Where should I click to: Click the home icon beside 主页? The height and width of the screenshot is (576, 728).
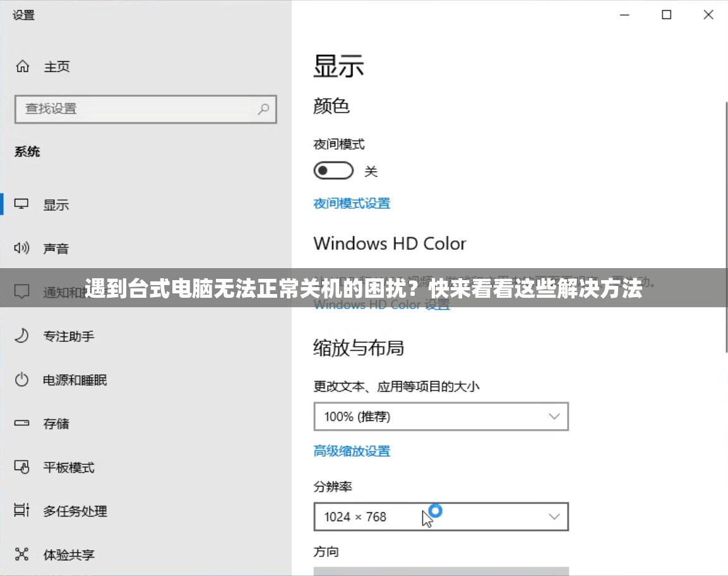(22, 66)
